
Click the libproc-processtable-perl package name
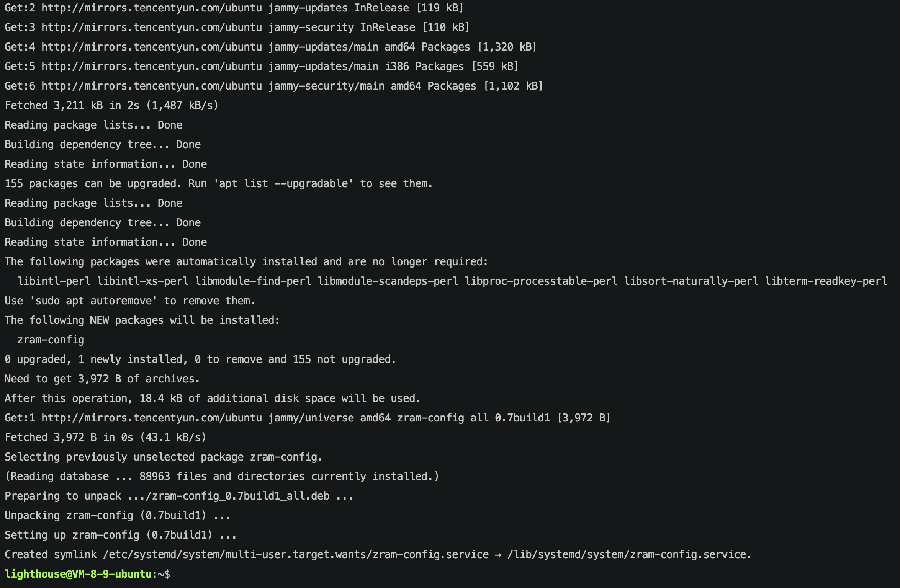(x=541, y=281)
